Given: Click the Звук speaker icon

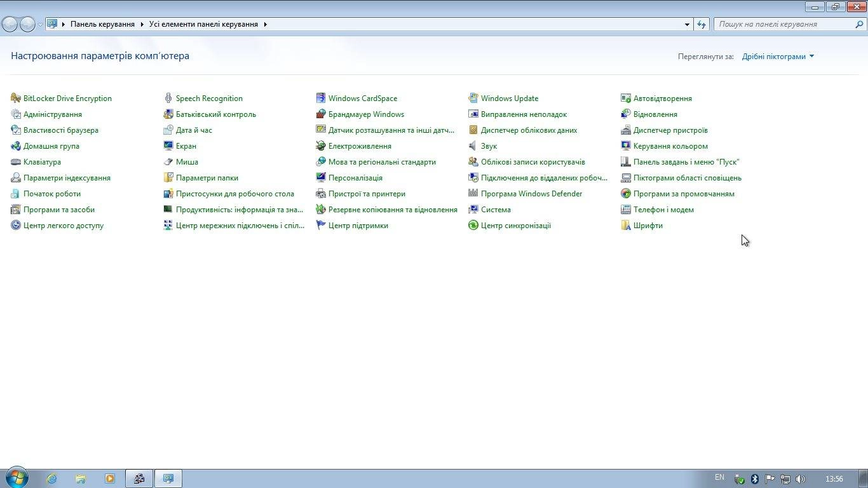Looking at the screenshot, I should [x=473, y=146].
